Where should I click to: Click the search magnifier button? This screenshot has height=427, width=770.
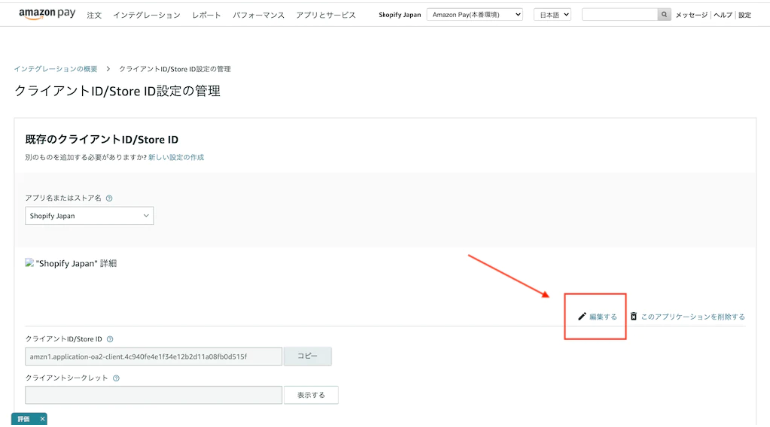(x=664, y=15)
